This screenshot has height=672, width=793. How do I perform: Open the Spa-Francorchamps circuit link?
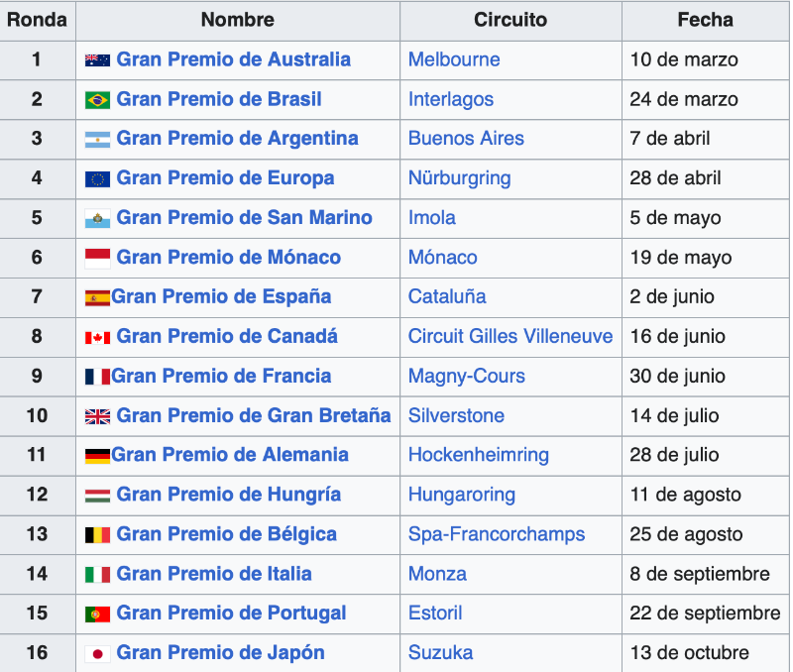pyautogui.click(x=497, y=534)
